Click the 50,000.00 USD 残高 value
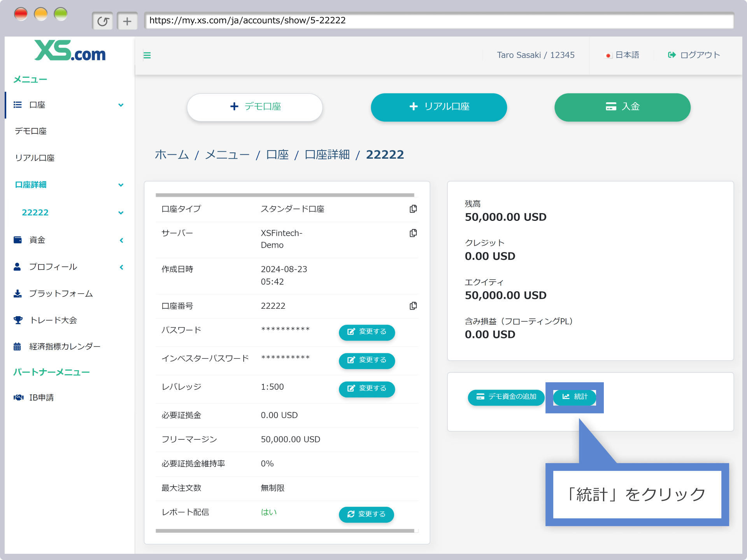Viewport: 747px width, 560px height. click(505, 217)
